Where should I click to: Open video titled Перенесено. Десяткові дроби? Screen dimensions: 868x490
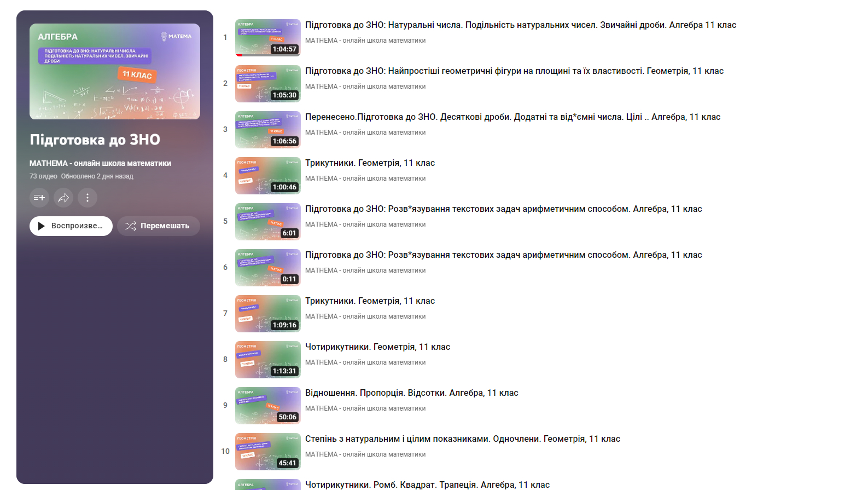tap(512, 117)
